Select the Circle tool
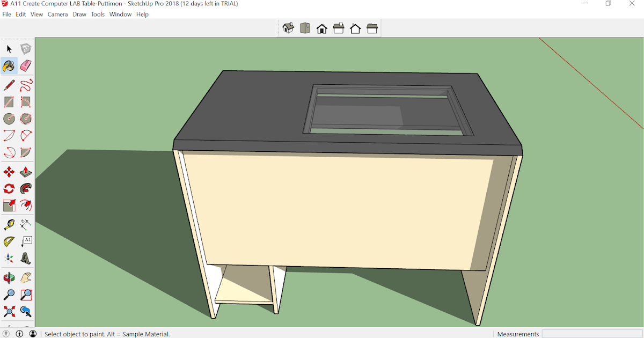This screenshot has height=338, width=644. point(9,119)
